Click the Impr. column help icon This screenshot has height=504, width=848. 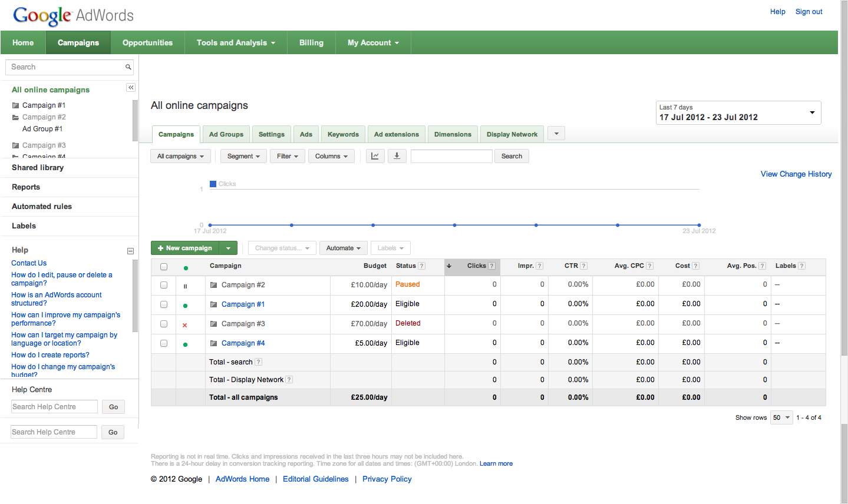click(x=539, y=266)
